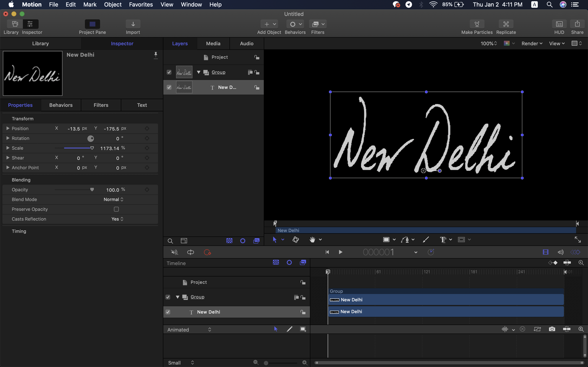Open the Blend Mode dropdown

(x=114, y=200)
